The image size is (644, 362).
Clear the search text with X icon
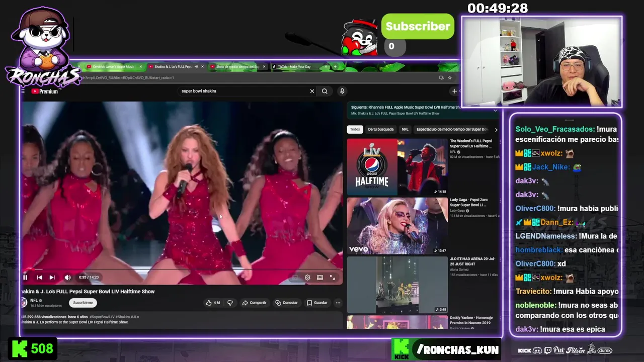312,91
